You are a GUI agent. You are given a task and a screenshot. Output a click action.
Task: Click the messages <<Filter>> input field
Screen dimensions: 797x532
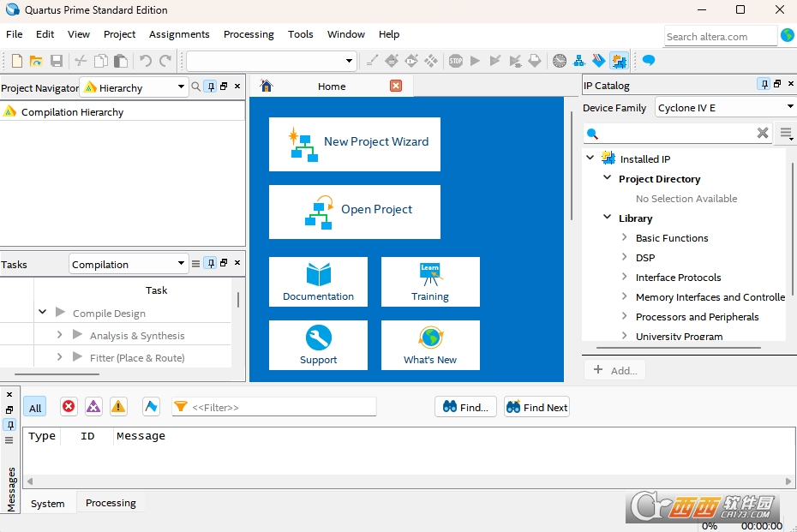click(275, 407)
